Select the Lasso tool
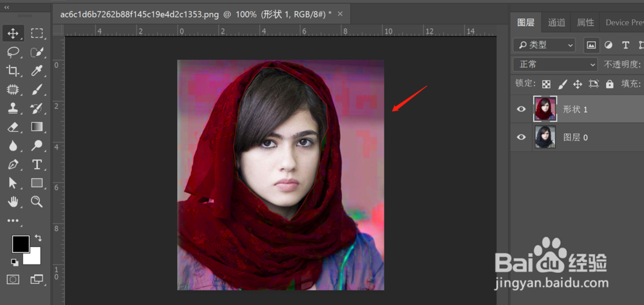Image resolution: width=644 pixels, height=305 pixels. [x=13, y=52]
